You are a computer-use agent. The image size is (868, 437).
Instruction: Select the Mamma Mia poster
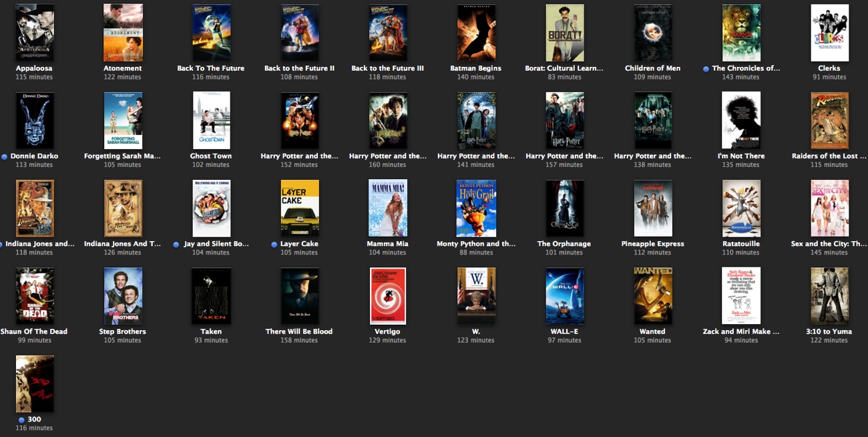[388, 208]
